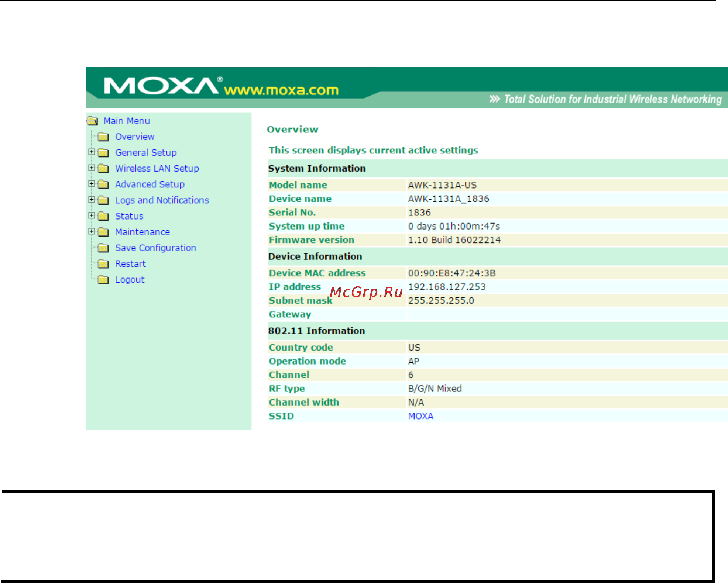Click the folder icon beside General Setup
The image size is (728, 583).
point(103,153)
